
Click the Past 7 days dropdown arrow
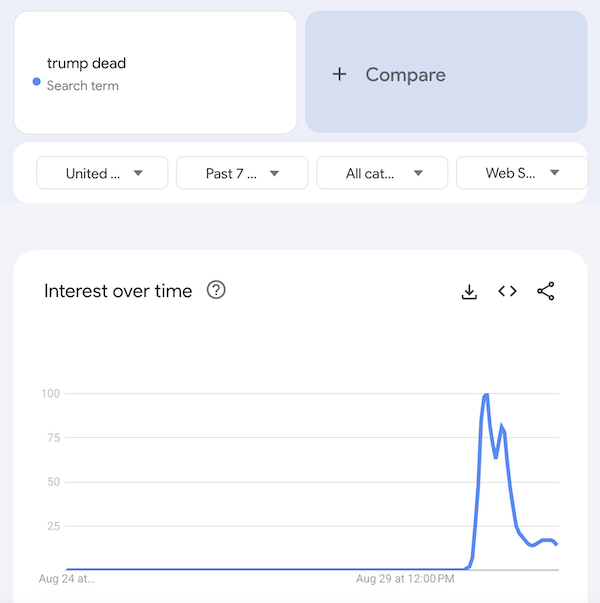[x=274, y=173]
